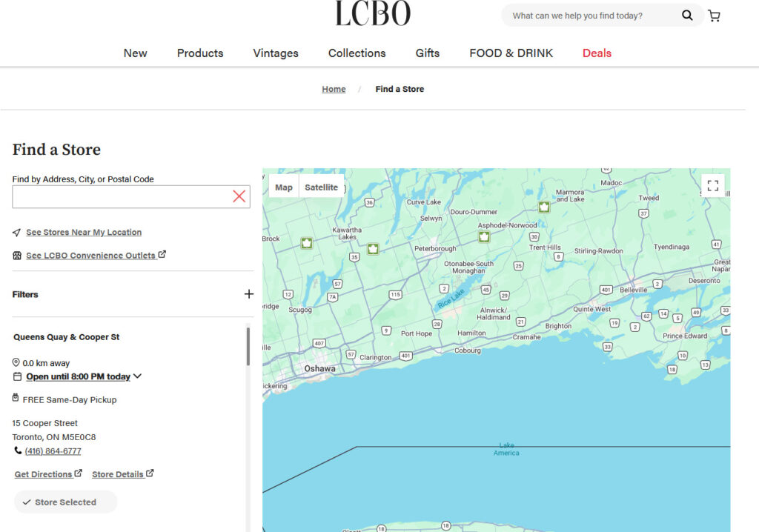Click Cobourg label on the map
The width and height of the screenshot is (759, 532).
[x=468, y=350]
